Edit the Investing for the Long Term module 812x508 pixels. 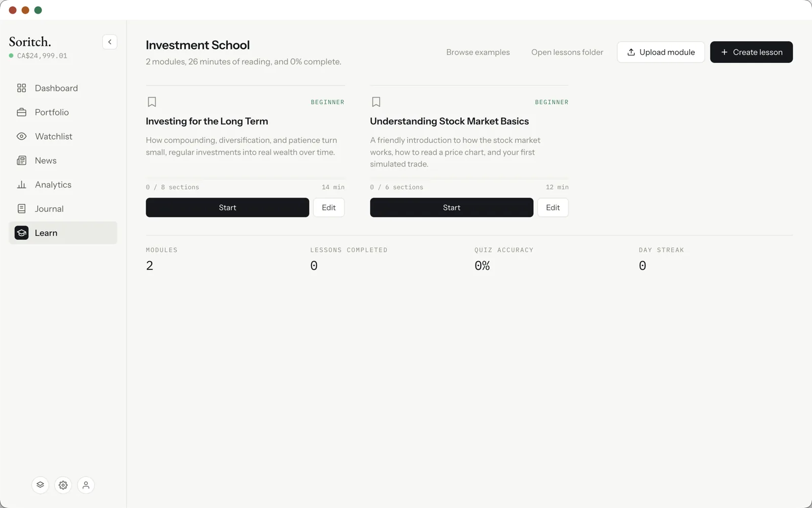329,207
